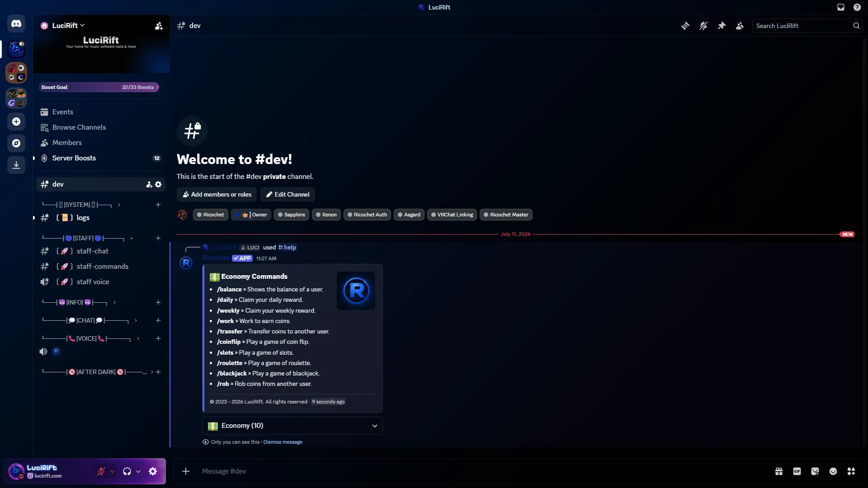
Task: Open the emoji picker
Action: [833, 471]
